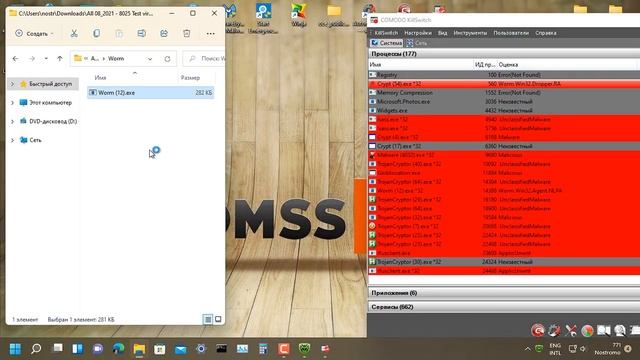Open Microsoft Edge from the taskbar
Viewport: 640px width, 360px height.
118,349
